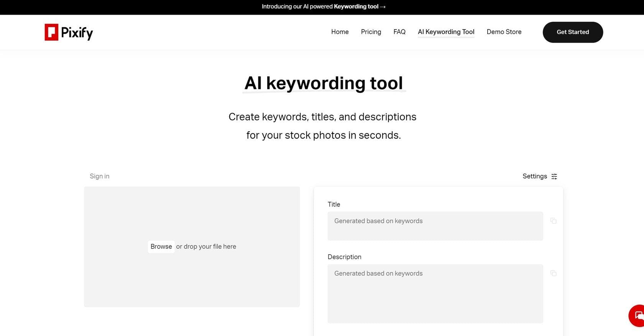644x336 pixels.
Task: Open the red chat support widget
Action: click(x=638, y=316)
